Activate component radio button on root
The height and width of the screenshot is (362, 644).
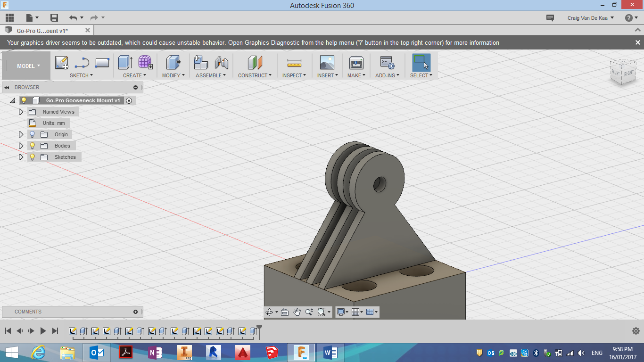[x=129, y=100]
